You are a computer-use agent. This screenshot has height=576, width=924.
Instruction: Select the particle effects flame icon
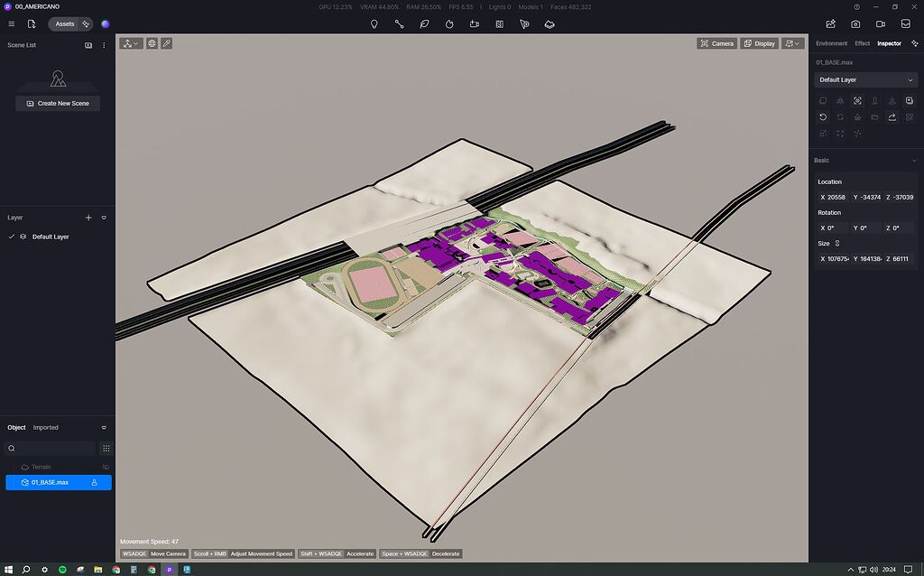point(448,24)
